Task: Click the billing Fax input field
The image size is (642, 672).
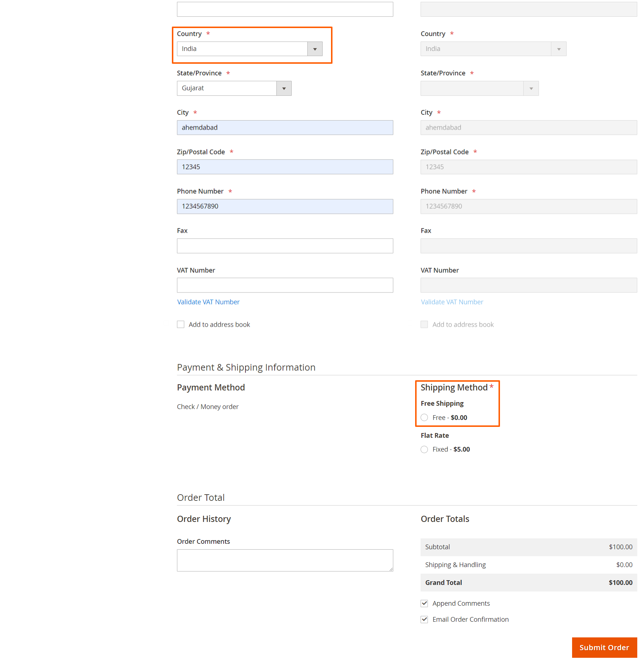Action: (285, 246)
